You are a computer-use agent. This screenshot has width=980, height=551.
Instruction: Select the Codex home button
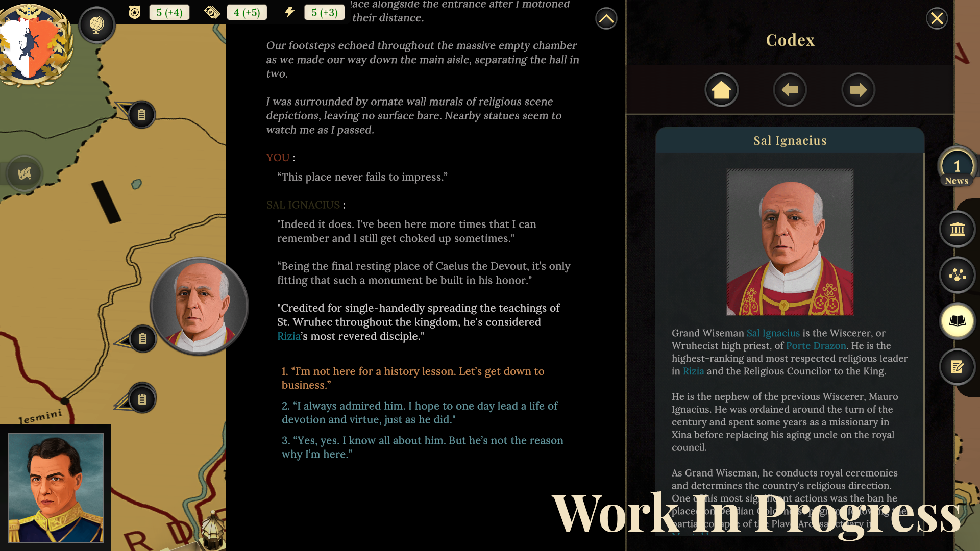pyautogui.click(x=722, y=89)
